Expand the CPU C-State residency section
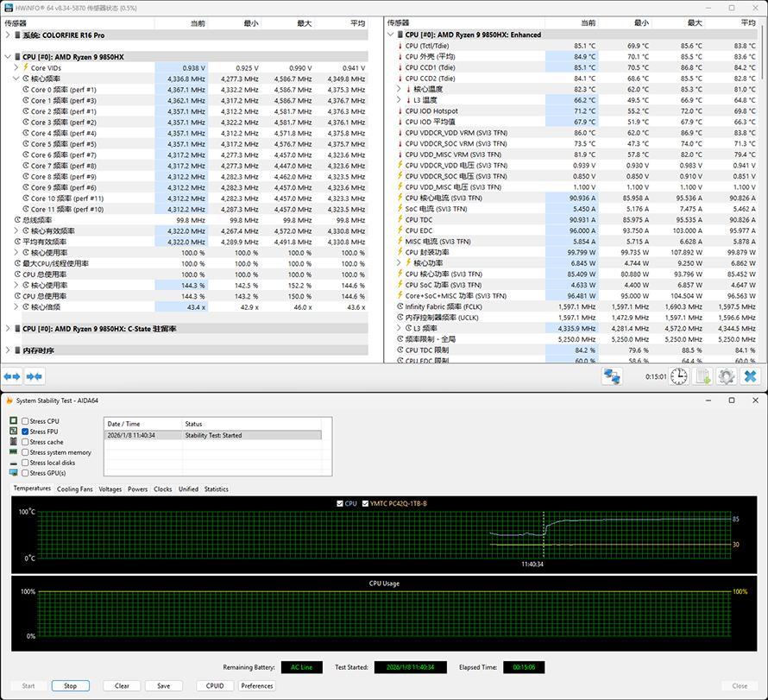The width and height of the screenshot is (768, 700). [8, 329]
